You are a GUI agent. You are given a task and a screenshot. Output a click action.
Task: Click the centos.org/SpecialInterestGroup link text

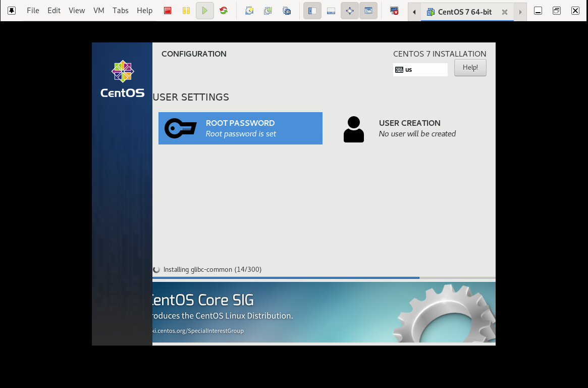198,330
